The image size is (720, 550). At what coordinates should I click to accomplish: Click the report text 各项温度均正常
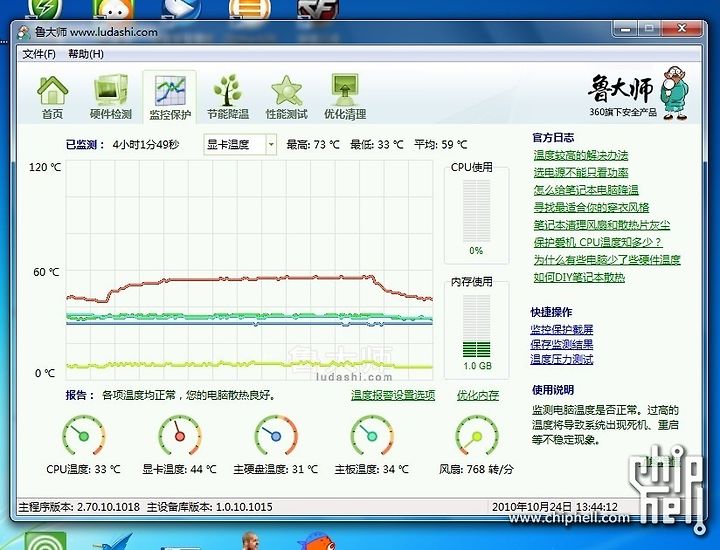pos(139,395)
